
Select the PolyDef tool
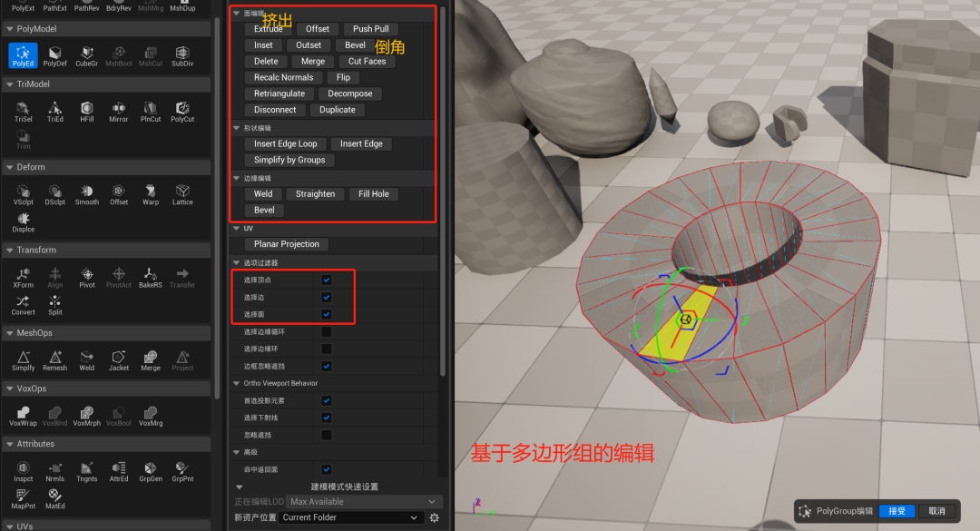tap(55, 55)
